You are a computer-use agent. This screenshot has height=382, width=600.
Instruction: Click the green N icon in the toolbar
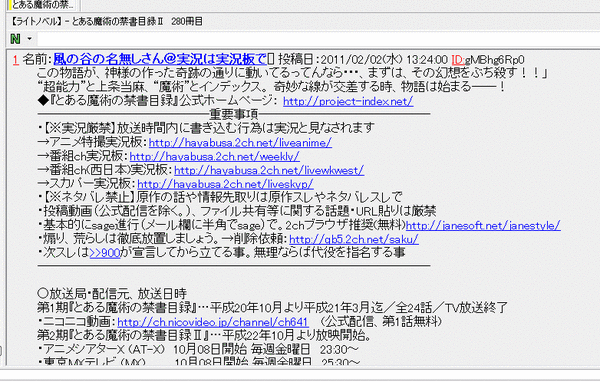(15, 38)
